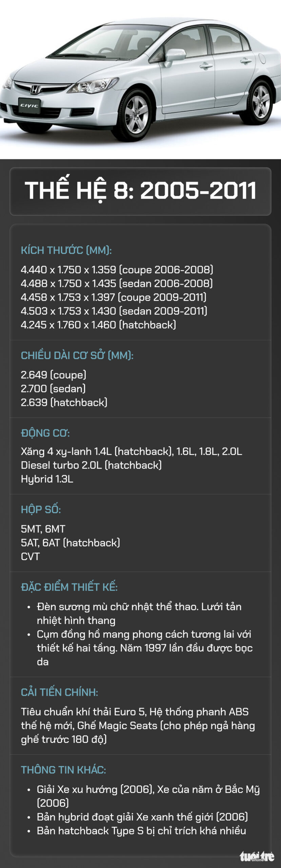The image size is (281, 868).
Task: Click the "CẢI TIẾN CHÍNH:" heading
Action: [x=59, y=692]
